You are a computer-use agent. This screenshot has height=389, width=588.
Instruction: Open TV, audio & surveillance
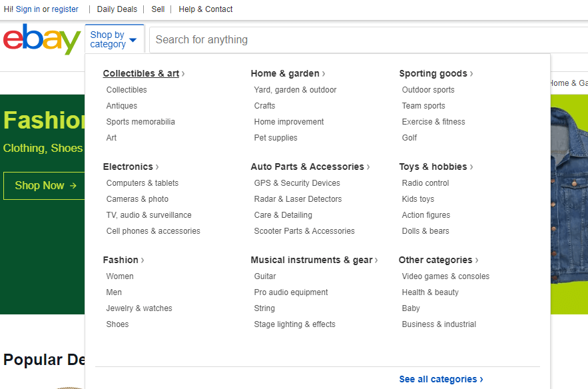coord(148,215)
